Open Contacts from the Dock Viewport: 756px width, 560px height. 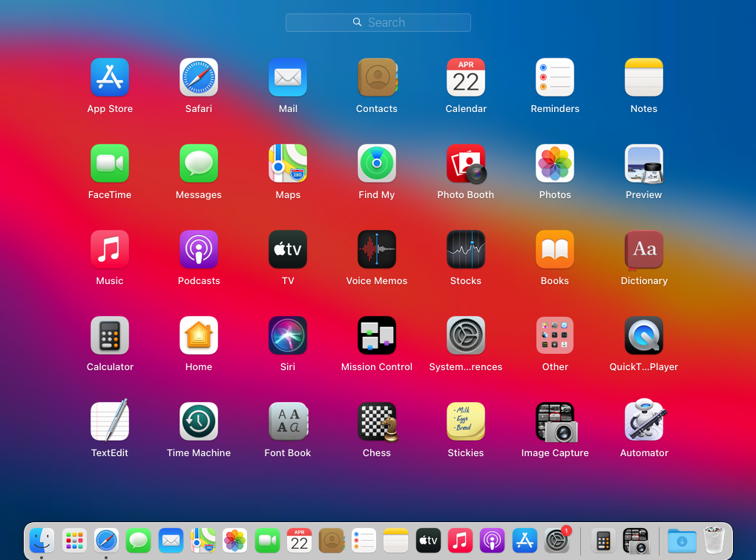point(332,541)
